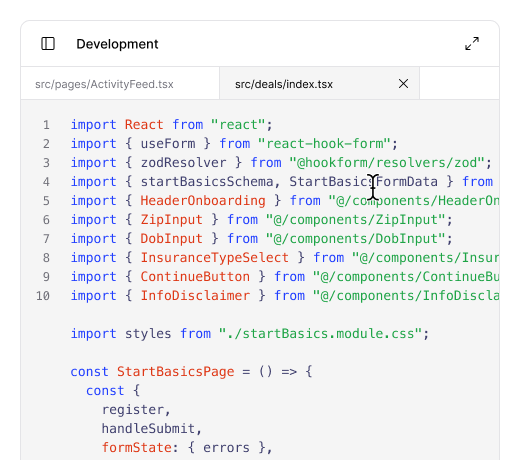This screenshot has height=460, width=520.
Task: Click useForm inside braces on line 2
Action: click(x=168, y=144)
